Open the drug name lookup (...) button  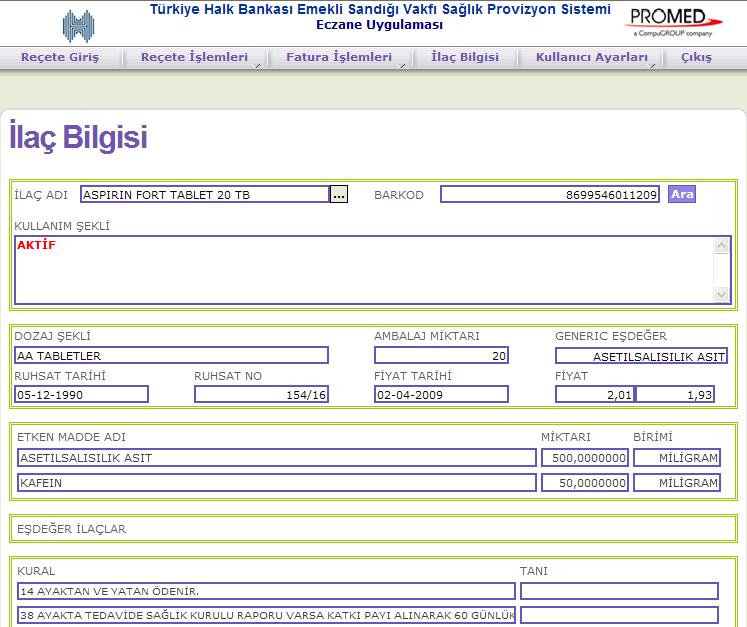339,194
